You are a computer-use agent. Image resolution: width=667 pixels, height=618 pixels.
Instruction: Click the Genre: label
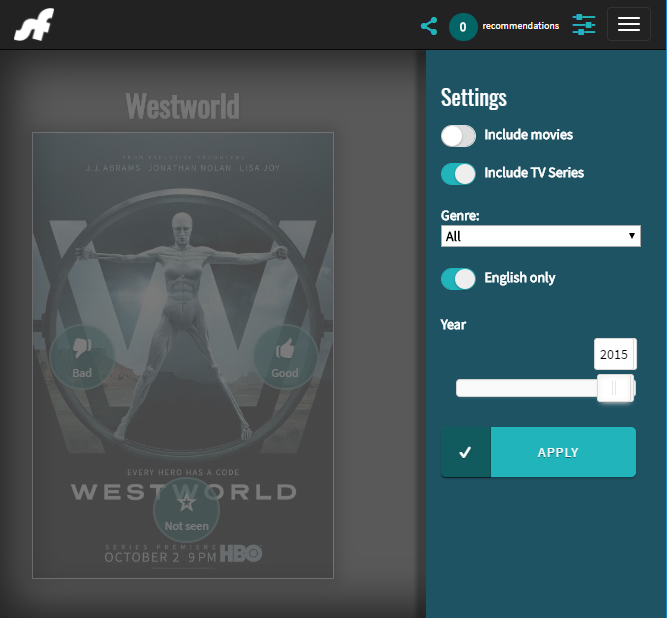[460, 216]
